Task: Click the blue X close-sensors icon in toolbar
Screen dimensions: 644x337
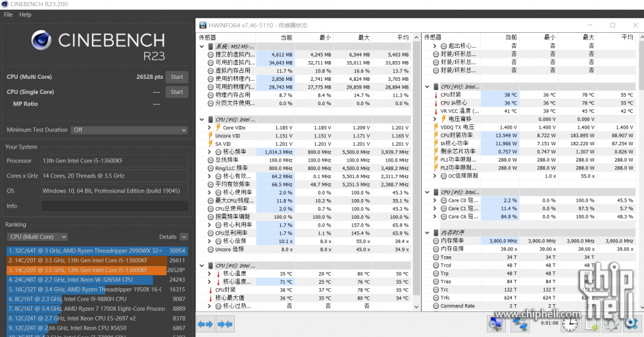Action: 632,325
